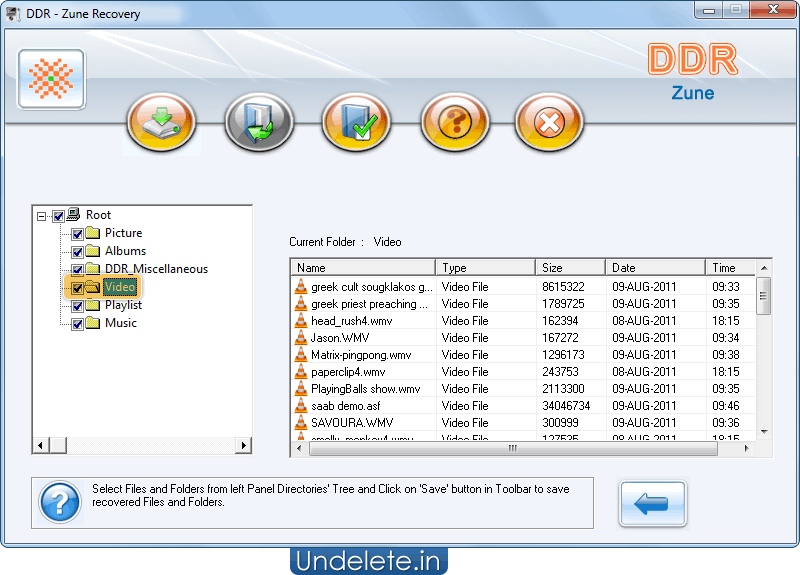800x575 pixels.
Task: Click VLC icon beside greek priest preaching
Action: [x=301, y=304]
